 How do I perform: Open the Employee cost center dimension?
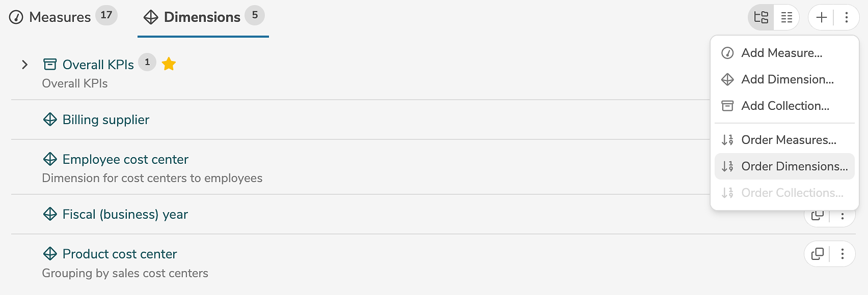(125, 159)
